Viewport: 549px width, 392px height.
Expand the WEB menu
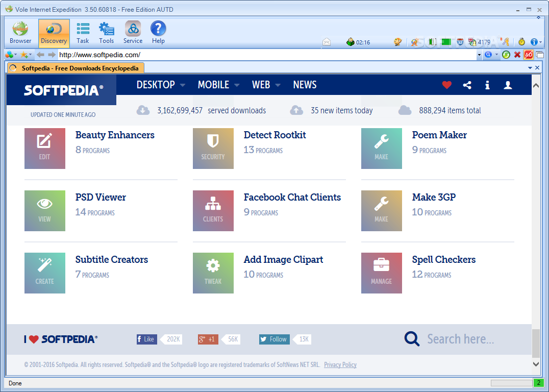click(266, 85)
